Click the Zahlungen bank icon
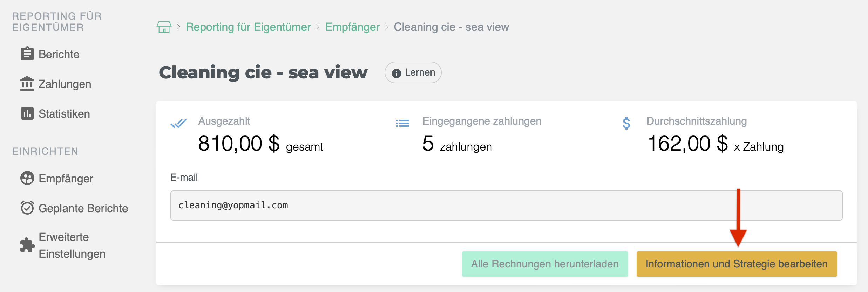Image resolution: width=868 pixels, height=292 pixels. [27, 84]
